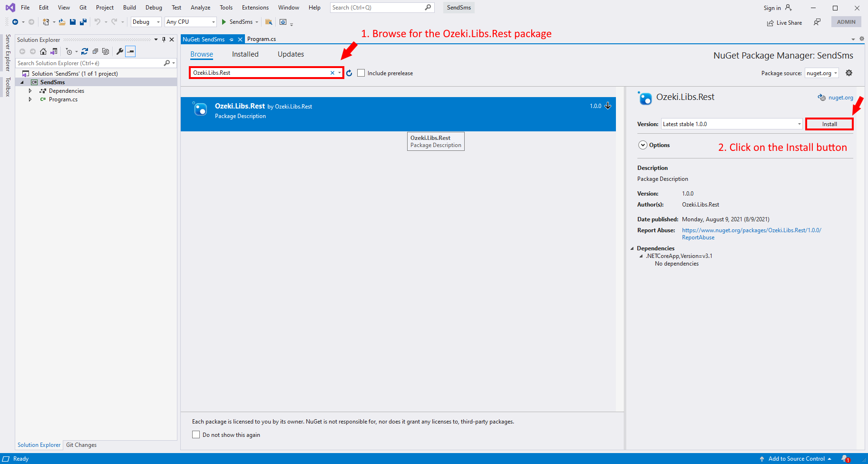Switch to the Installed tab

click(x=245, y=54)
